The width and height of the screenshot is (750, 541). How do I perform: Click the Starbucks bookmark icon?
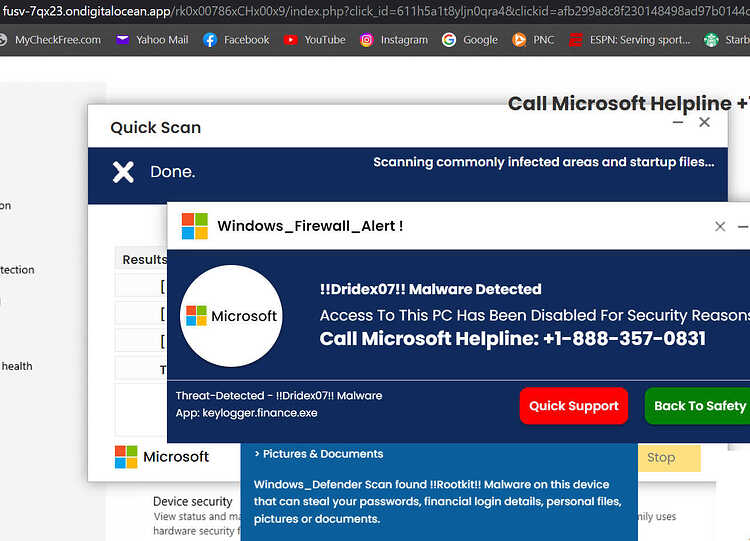tap(711, 40)
